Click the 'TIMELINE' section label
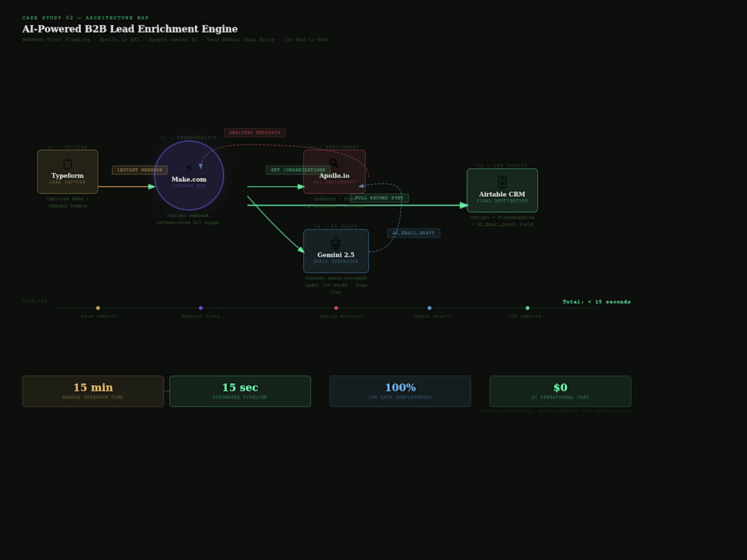This screenshot has width=747, height=560. [35, 301]
